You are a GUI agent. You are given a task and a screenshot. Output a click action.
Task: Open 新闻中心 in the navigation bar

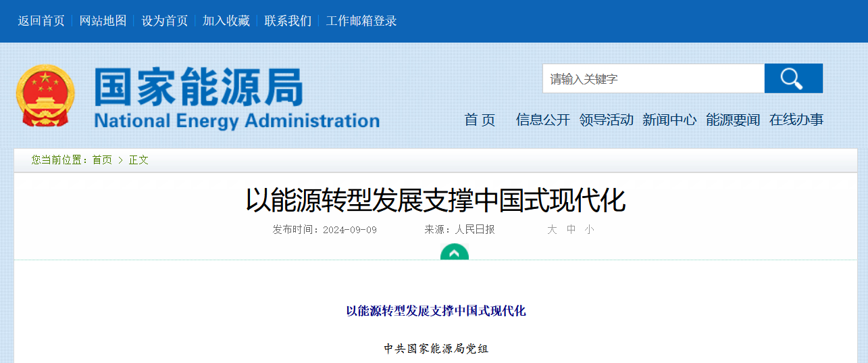(x=669, y=120)
